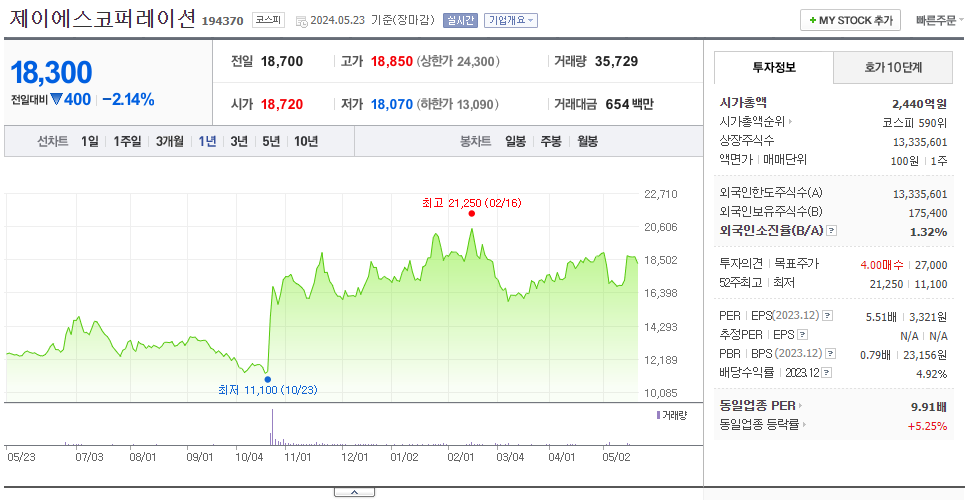The image size is (968, 500).
Task: Open the 동일업종 등락률 link
Action: click(x=760, y=425)
